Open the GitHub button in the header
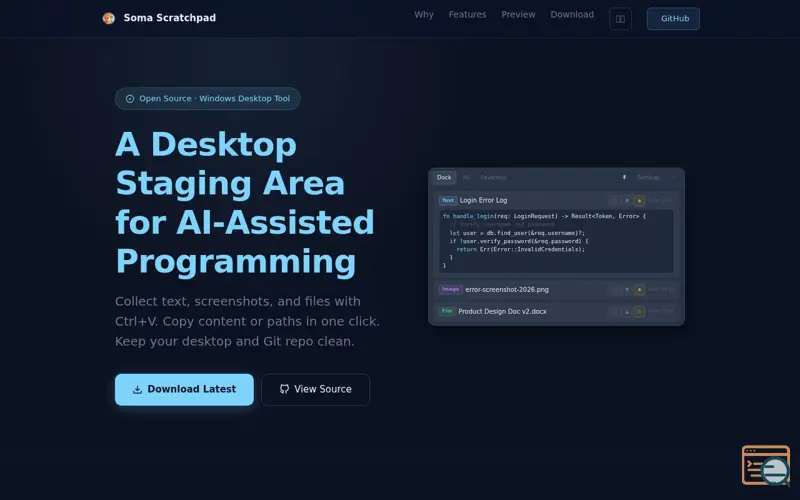 (673, 19)
